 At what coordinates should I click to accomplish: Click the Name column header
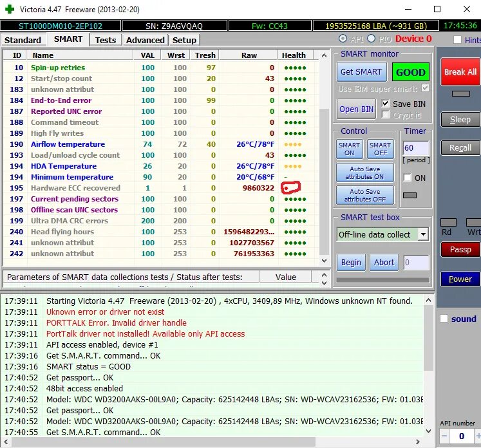point(80,55)
